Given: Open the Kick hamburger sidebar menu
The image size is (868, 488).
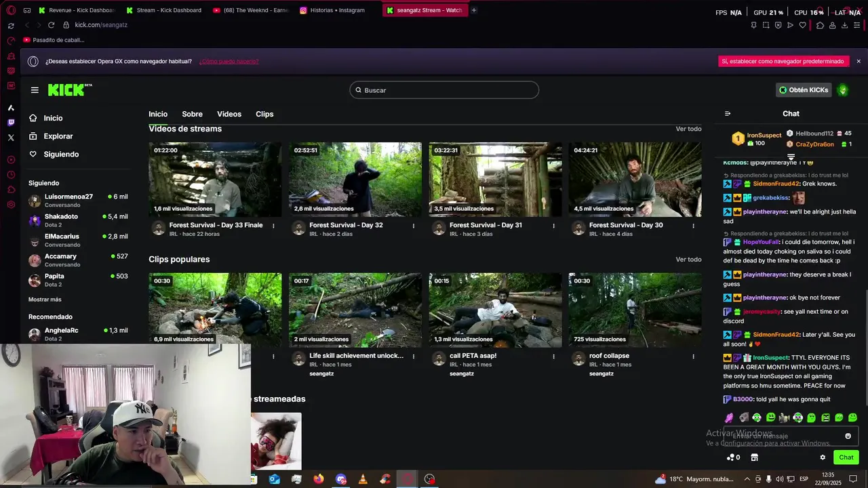Looking at the screenshot, I should coord(35,89).
